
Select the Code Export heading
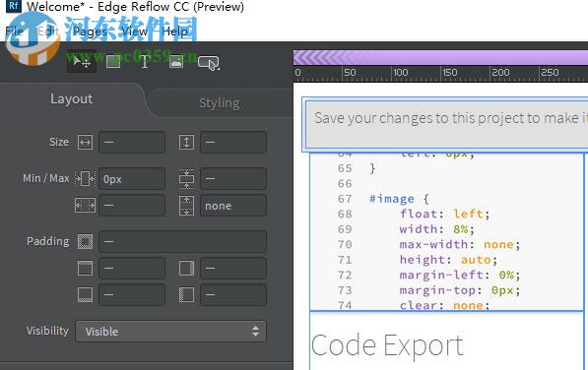tap(387, 345)
